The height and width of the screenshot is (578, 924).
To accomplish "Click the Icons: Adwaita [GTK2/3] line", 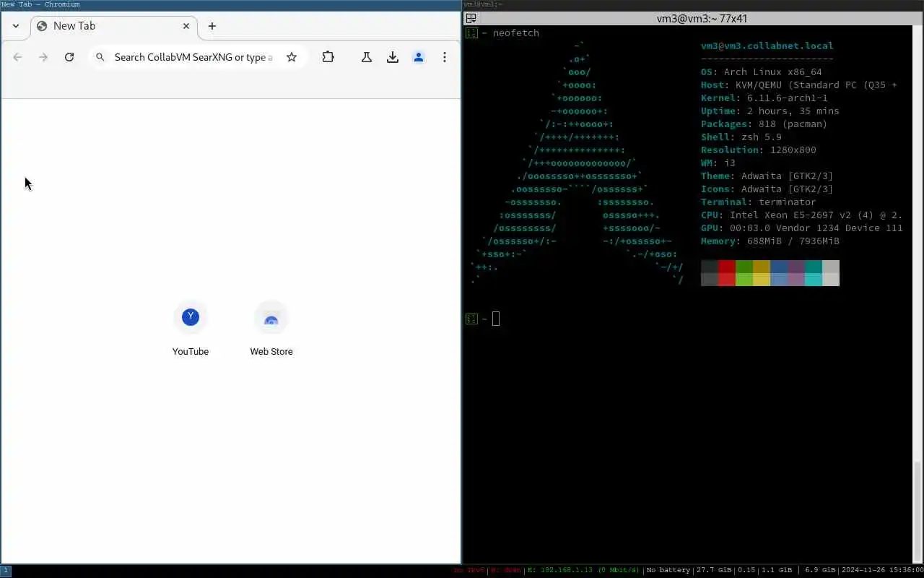I will click(767, 189).
